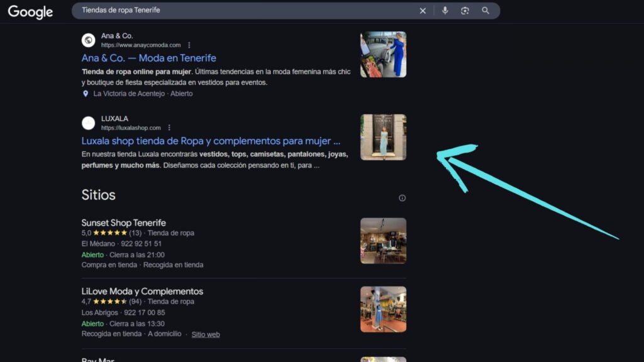Viewport: 644px width, 362px height.
Task: Click the Ana & Co. site favicon
Action: (88, 40)
